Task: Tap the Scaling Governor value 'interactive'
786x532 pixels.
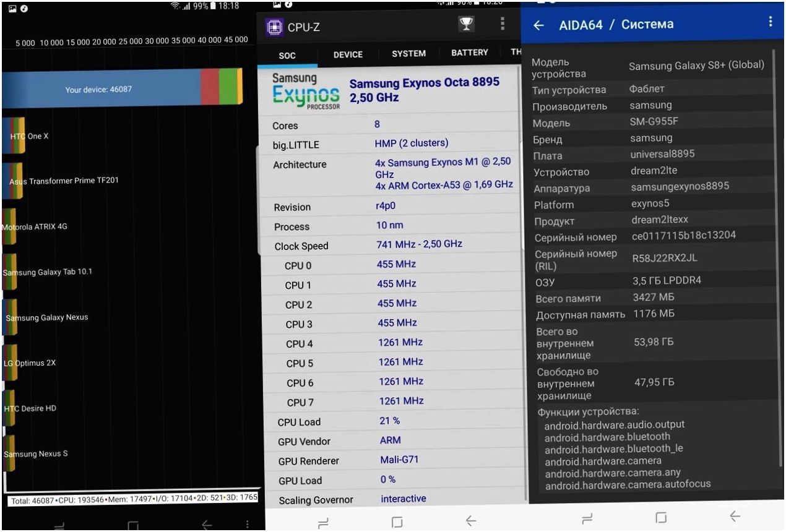Action: (x=404, y=499)
